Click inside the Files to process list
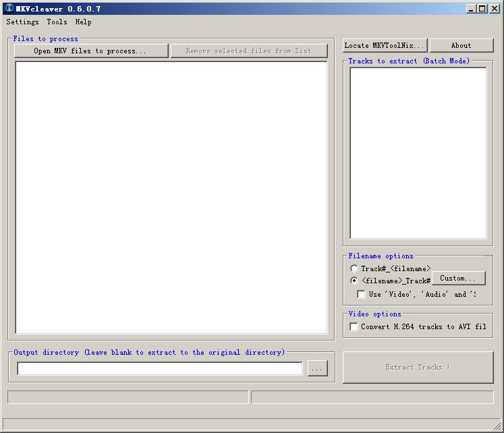 point(171,198)
